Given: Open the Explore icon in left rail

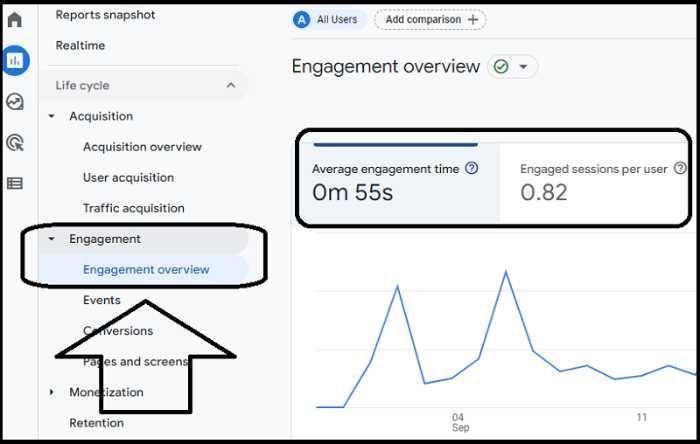Looking at the screenshot, I should 15,101.
